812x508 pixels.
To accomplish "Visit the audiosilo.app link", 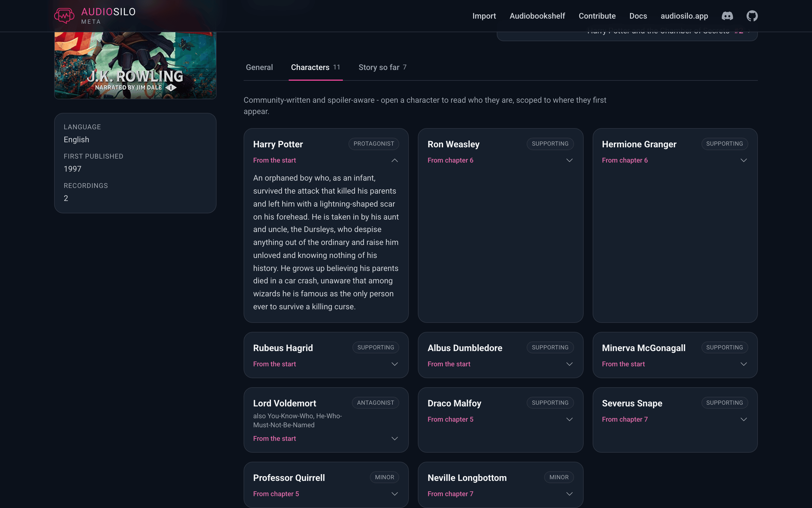I will tap(684, 16).
